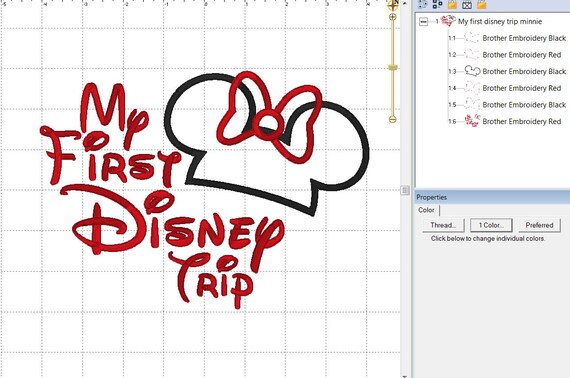Image resolution: width=570 pixels, height=378 pixels.
Task: Click the first yellow lock icon
Action: pos(452,4)
